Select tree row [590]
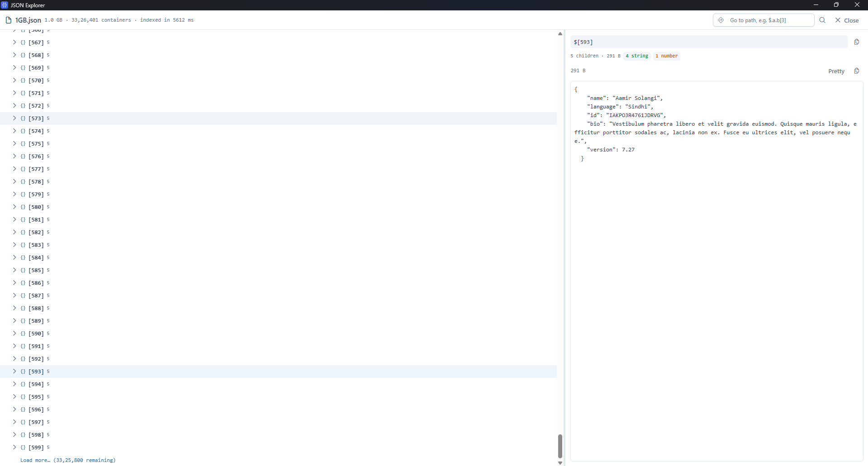 [x=278, y=334]
